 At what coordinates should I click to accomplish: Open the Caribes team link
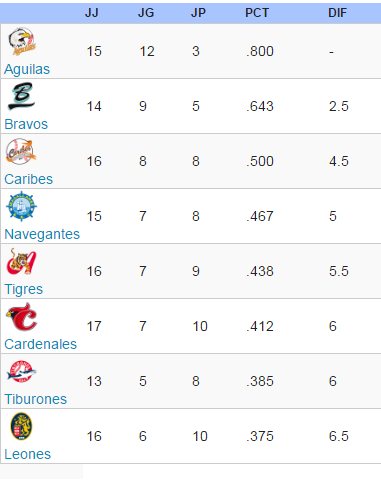pyautogui.click(x=28, y=179)
